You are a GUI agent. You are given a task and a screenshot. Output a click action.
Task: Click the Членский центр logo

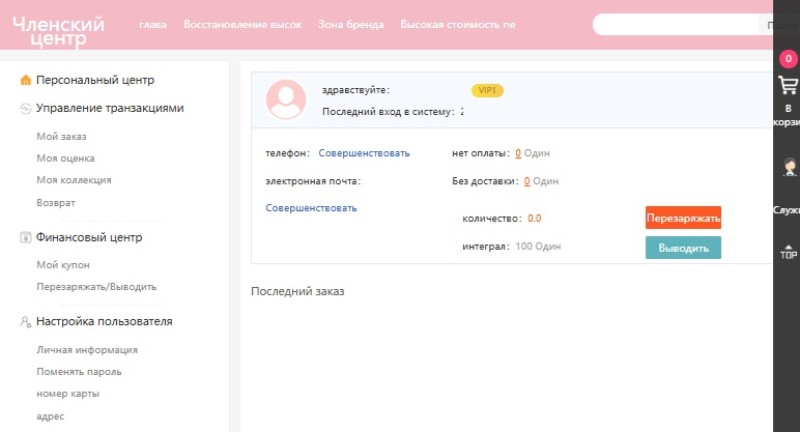click(x=58, y=25)
